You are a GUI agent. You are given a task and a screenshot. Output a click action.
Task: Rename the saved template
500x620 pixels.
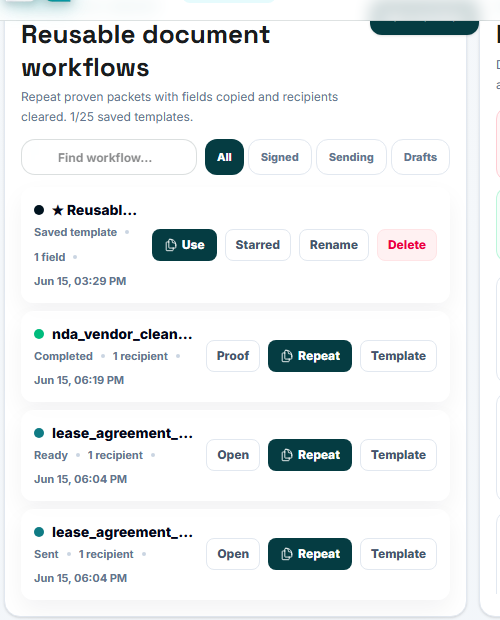[x=334, y=245]
